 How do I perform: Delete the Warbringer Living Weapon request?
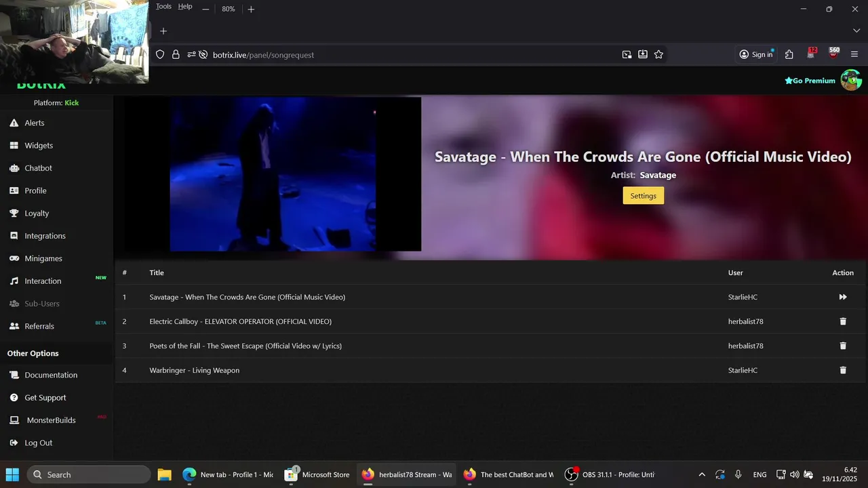click(843, 370)
